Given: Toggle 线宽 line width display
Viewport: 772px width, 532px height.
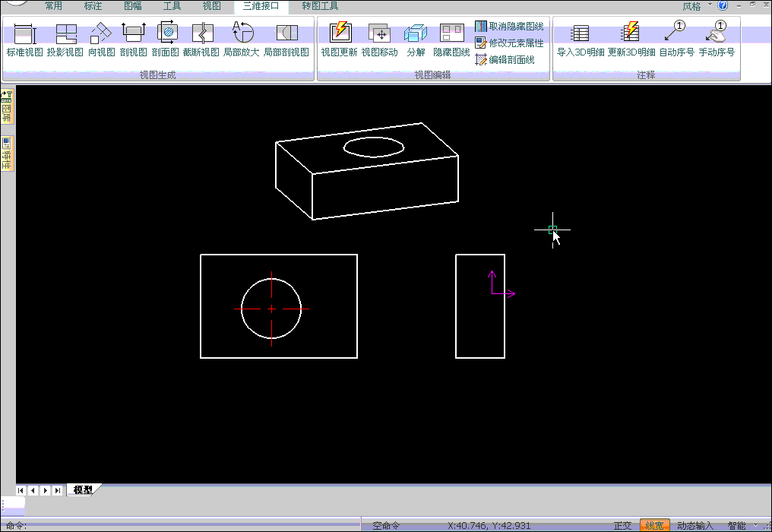Looking at the screenshot, I should pos(655,526).
